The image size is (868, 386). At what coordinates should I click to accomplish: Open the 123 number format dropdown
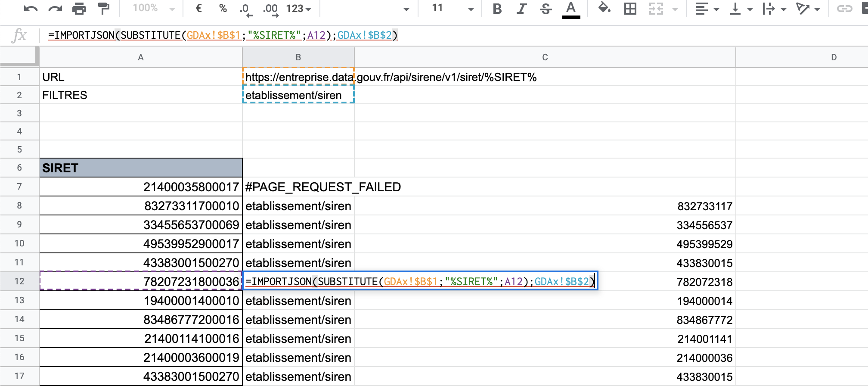[298, 9]
